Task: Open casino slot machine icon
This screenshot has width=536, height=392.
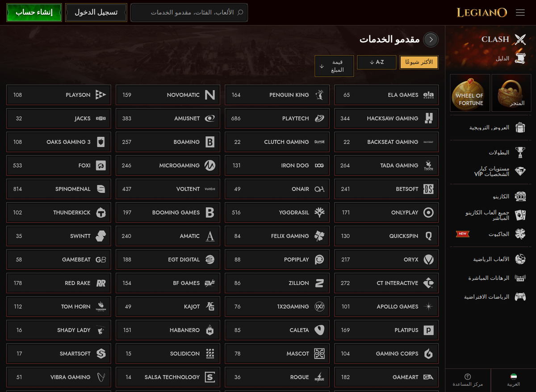Action: tap(520, 196)
